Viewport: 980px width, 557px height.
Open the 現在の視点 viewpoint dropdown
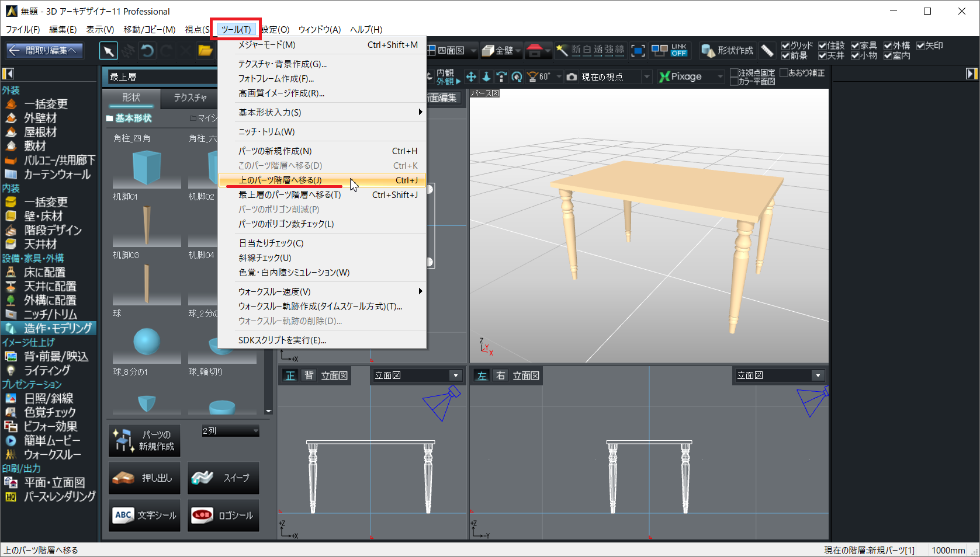646,76
